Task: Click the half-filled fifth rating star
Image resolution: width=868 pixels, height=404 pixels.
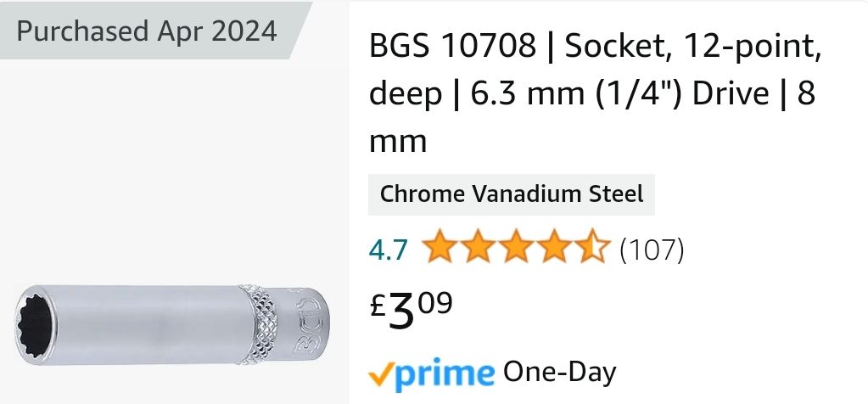Action: (x=592, y=249)
